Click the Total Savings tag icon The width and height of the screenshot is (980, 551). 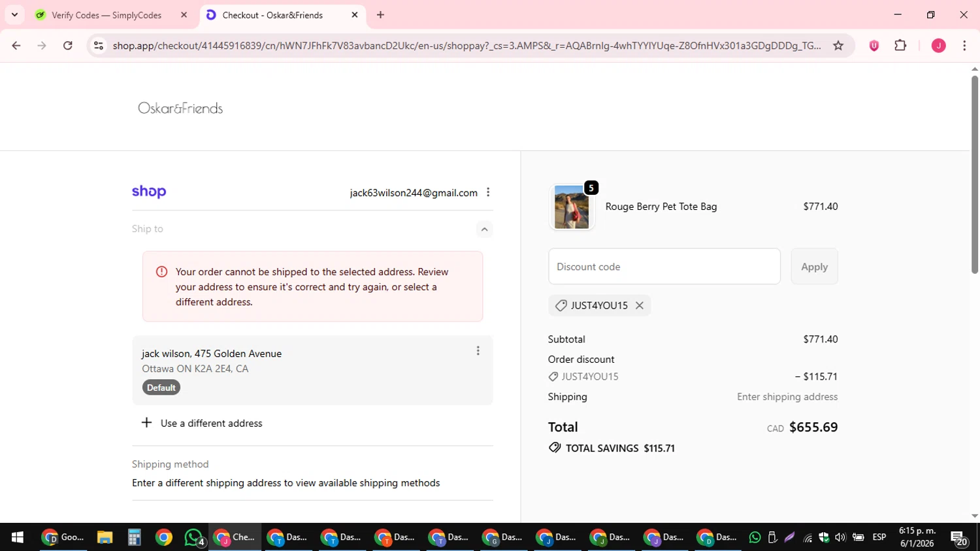coord(555,448)
